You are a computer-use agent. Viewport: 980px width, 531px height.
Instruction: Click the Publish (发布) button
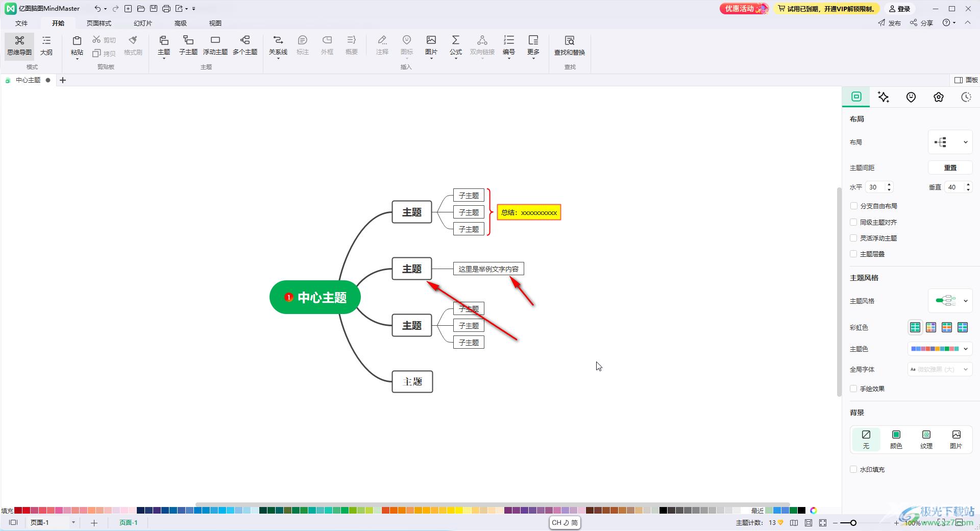890,23
